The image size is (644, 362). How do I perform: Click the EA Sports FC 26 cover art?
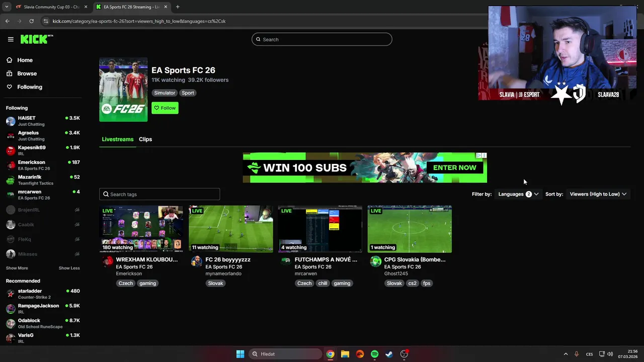pos(123,89)
